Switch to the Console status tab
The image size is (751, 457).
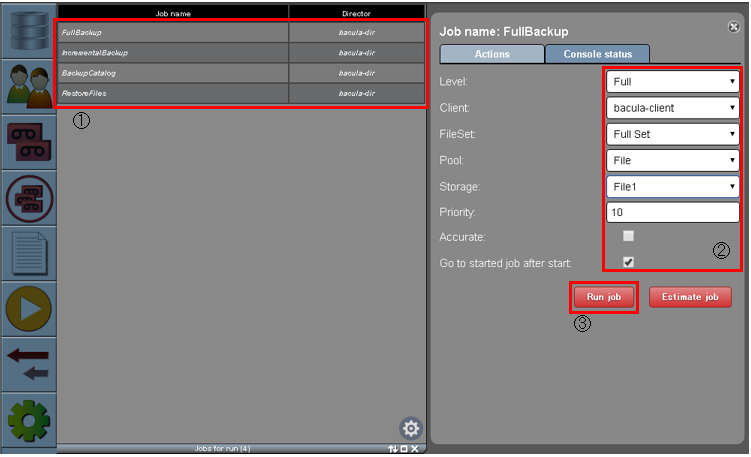[x=597, y=54]
